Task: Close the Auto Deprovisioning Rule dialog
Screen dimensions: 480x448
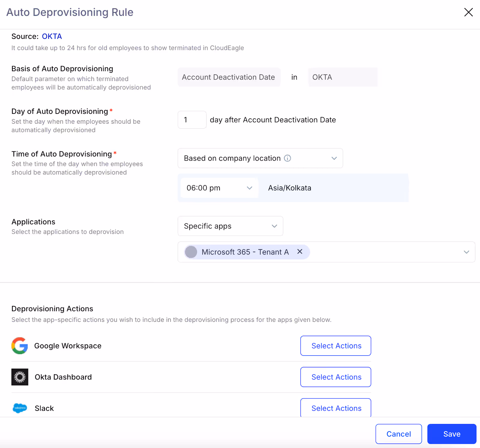Action: (468, 12)
